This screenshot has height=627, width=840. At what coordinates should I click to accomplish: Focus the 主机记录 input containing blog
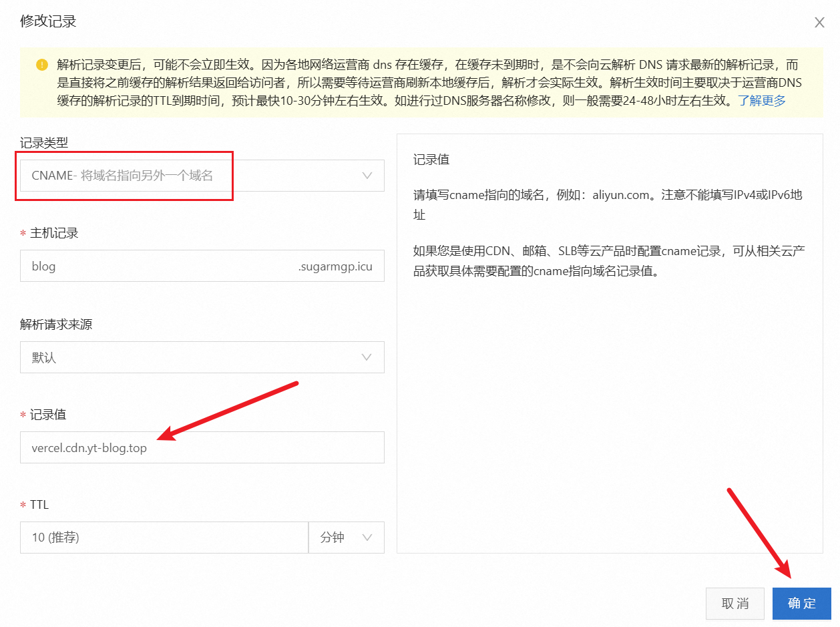coord(154,266)
